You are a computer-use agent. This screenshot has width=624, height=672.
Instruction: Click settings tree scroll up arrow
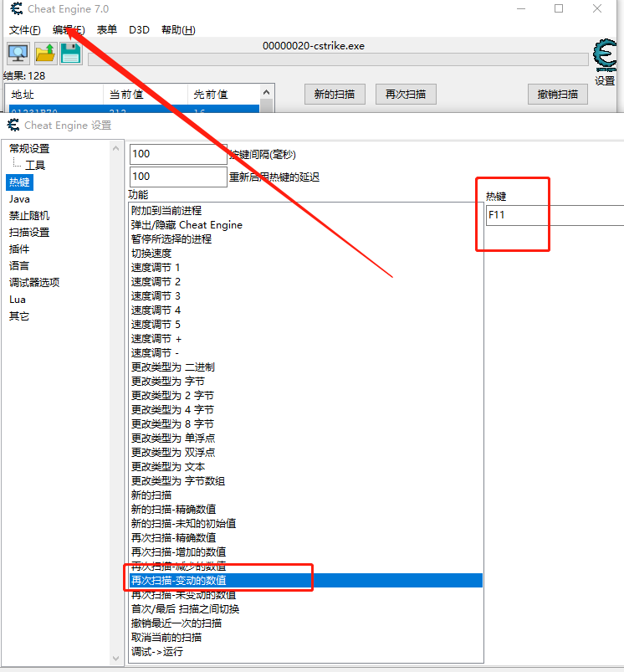(x=115, y=148)
